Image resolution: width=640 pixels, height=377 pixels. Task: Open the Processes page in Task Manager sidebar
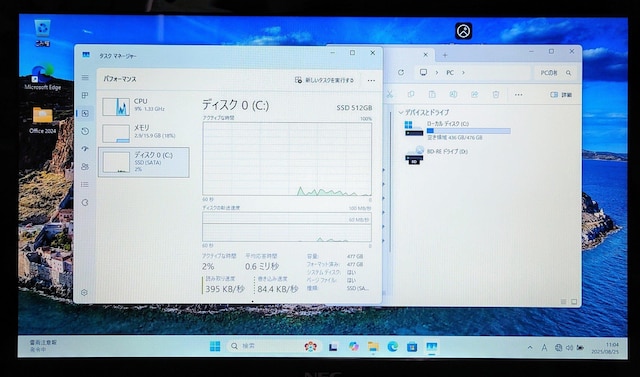point(85,95)
